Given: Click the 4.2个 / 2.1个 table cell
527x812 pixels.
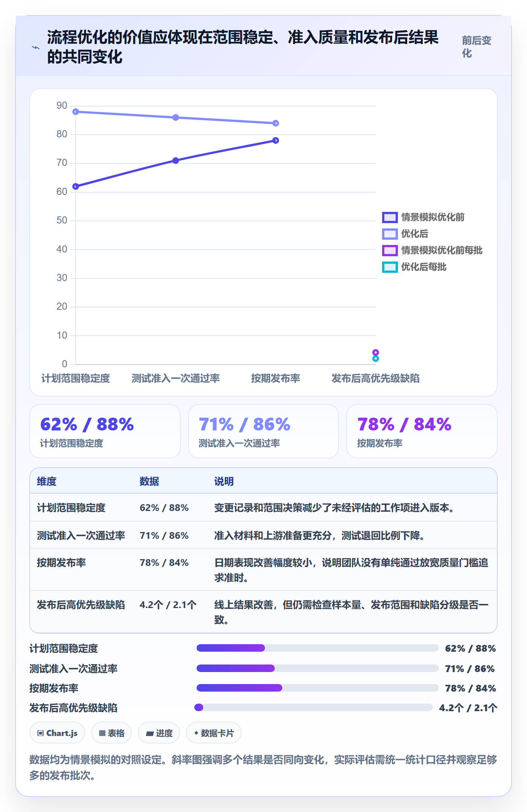Looking at the screenshot, I should click(168, 605).
